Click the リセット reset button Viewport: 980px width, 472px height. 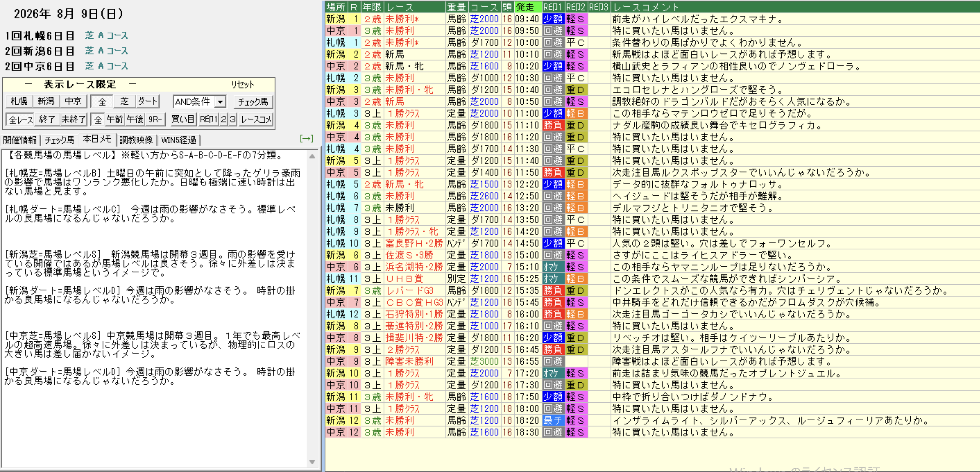click(x=242, y=85)
